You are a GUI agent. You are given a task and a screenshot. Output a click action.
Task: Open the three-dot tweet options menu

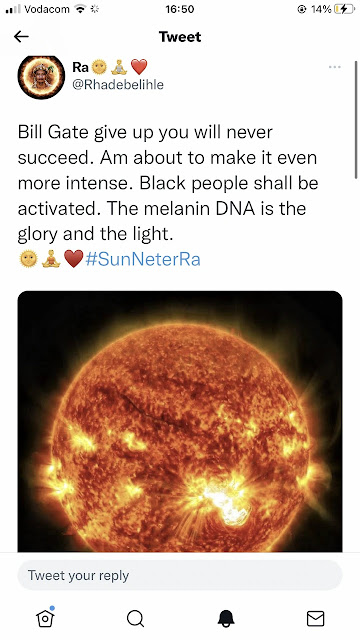pyautogui.click(x=334, y=67)
